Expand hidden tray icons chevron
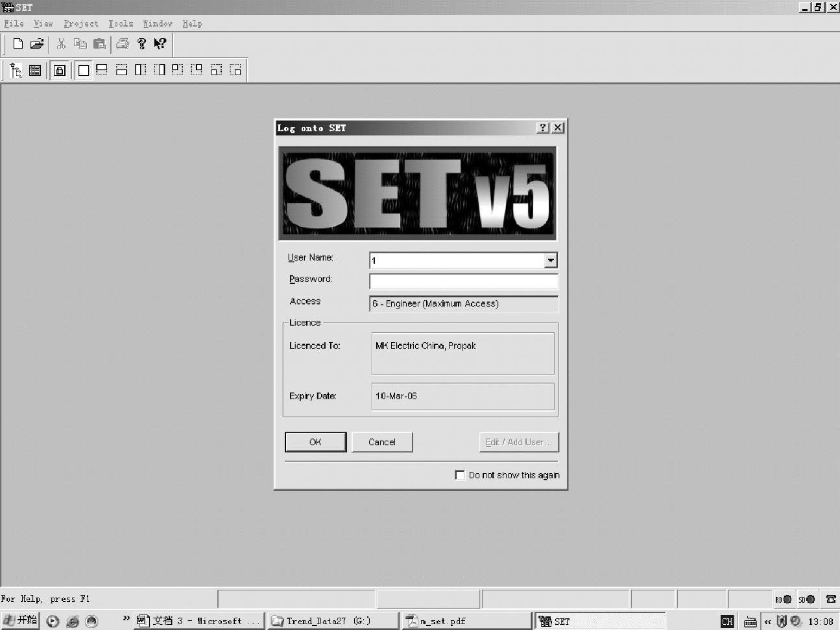 point(768,622)
